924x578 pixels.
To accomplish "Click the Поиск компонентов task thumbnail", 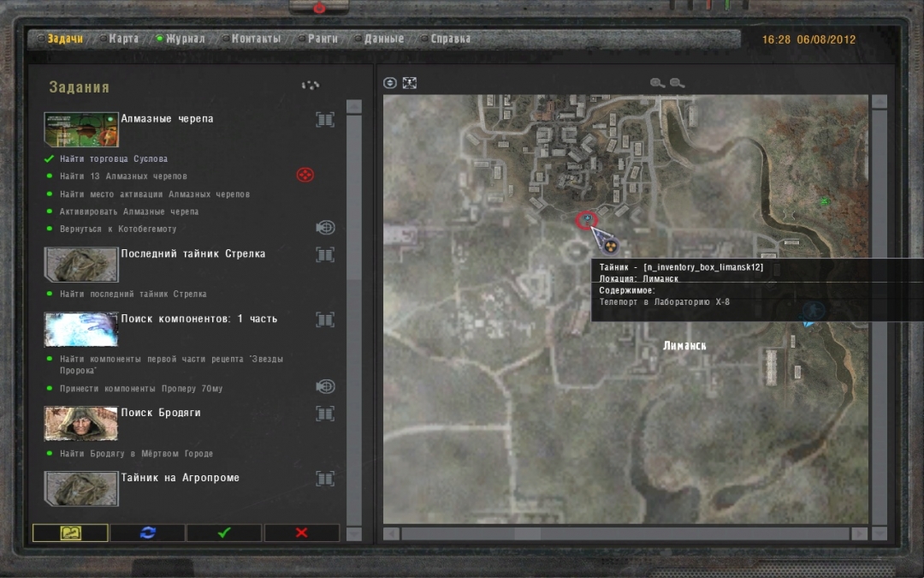I will (x=81, y=329).
